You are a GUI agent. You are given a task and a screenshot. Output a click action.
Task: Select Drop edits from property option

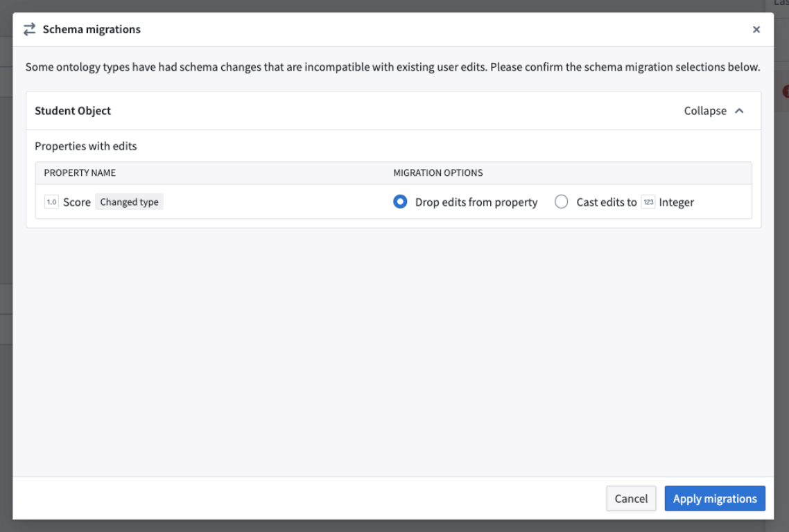point(400,202)
